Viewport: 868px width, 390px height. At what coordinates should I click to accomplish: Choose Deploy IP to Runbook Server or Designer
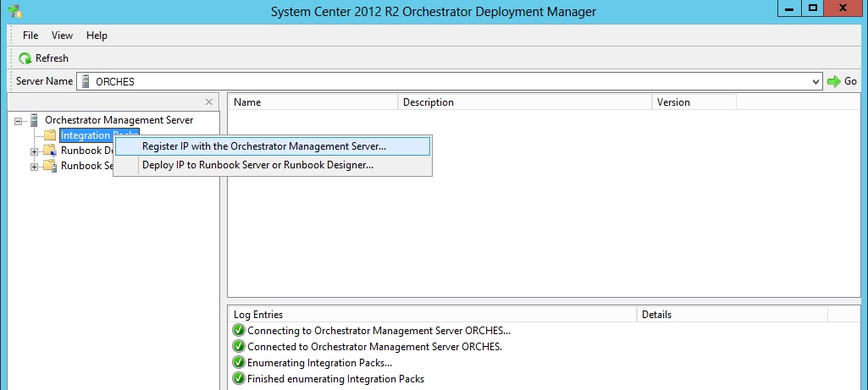pyautogui.click(x=257, y=165)
